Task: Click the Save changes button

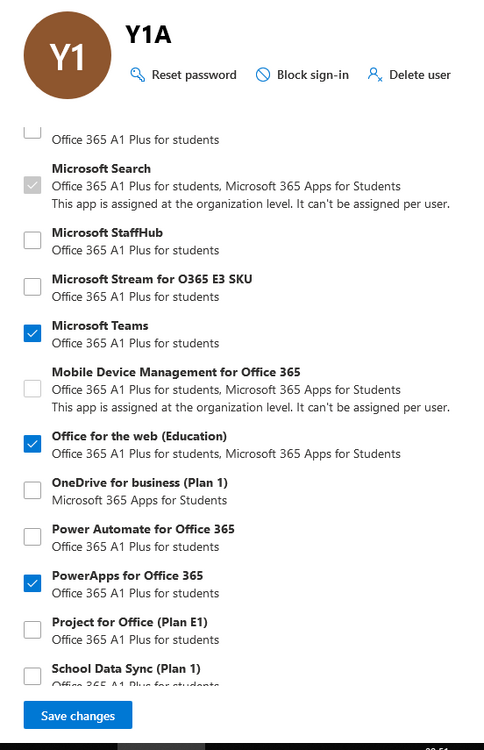Action: (78, 715)
